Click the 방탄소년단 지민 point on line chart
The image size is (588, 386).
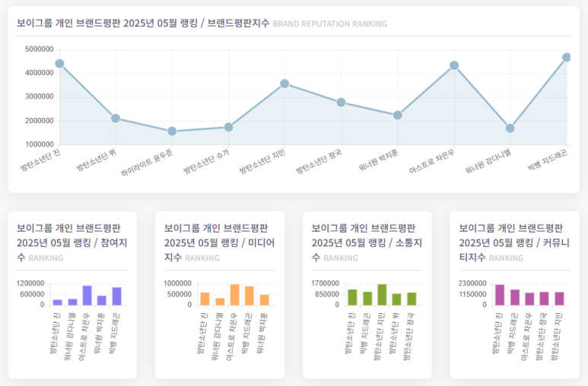[x=284, y=84]
